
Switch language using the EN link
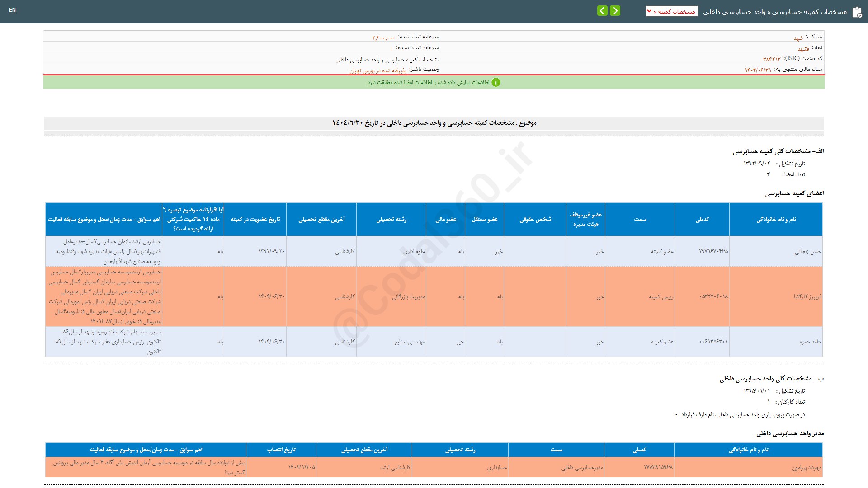pos(12,10)
